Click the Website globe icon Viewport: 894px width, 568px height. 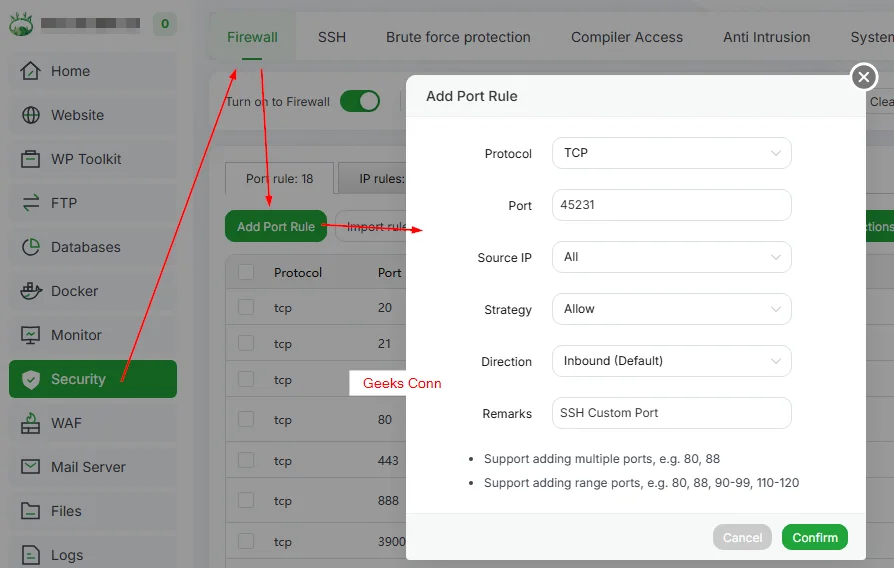[x=30, y=115]
